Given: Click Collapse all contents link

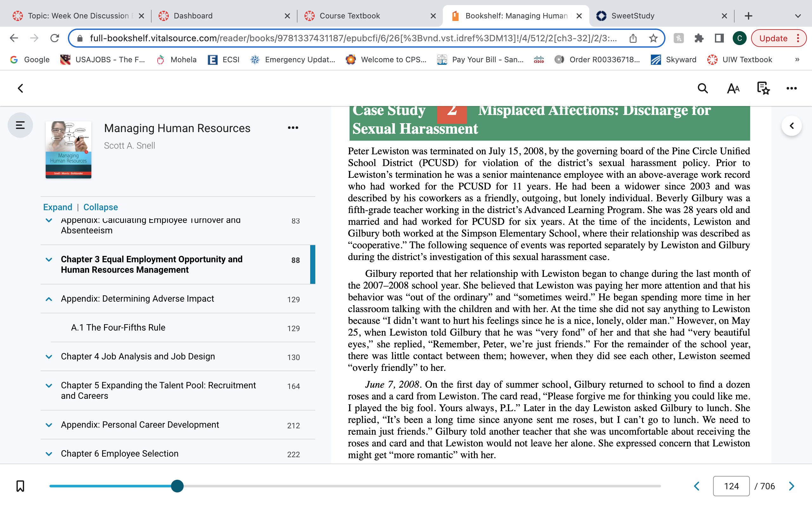Looking at the screenshot, I should (101, 207).
